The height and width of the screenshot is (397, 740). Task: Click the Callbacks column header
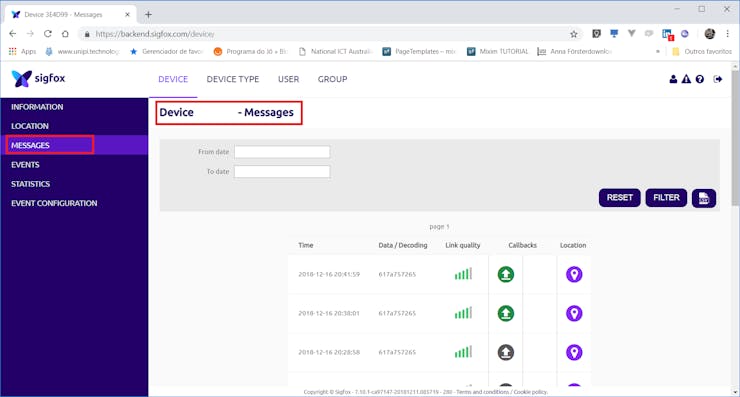pos(522,245)
